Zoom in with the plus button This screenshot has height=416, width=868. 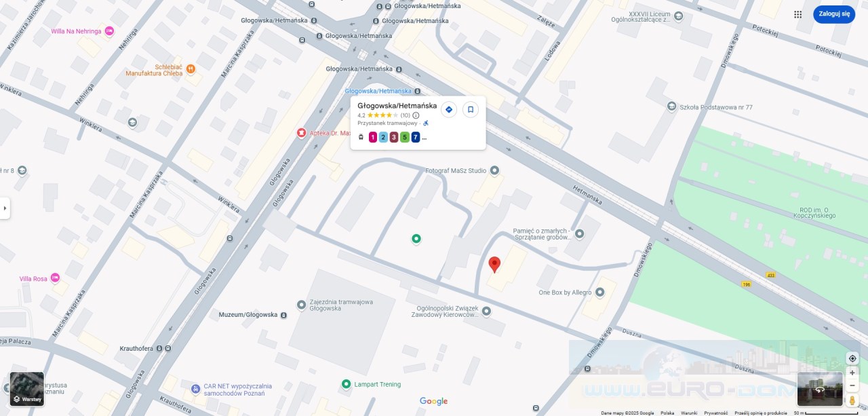point(852,373)
